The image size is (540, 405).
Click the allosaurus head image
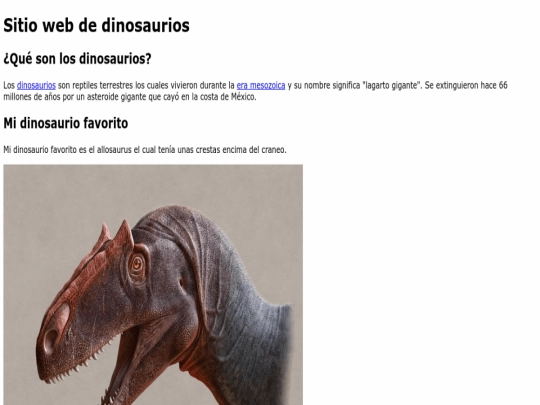click(x=153, y=285)
